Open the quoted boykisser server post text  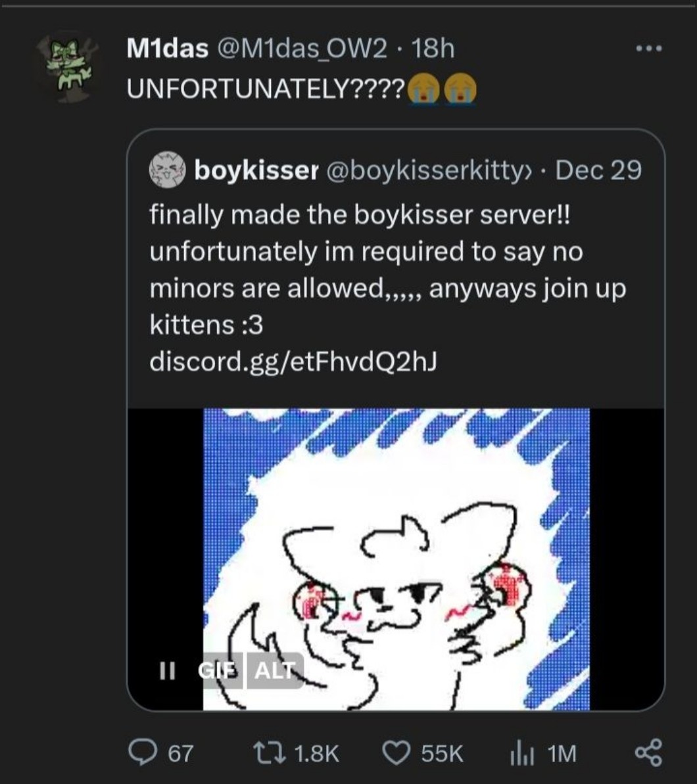pyautogui.click(x=387, y=269)
